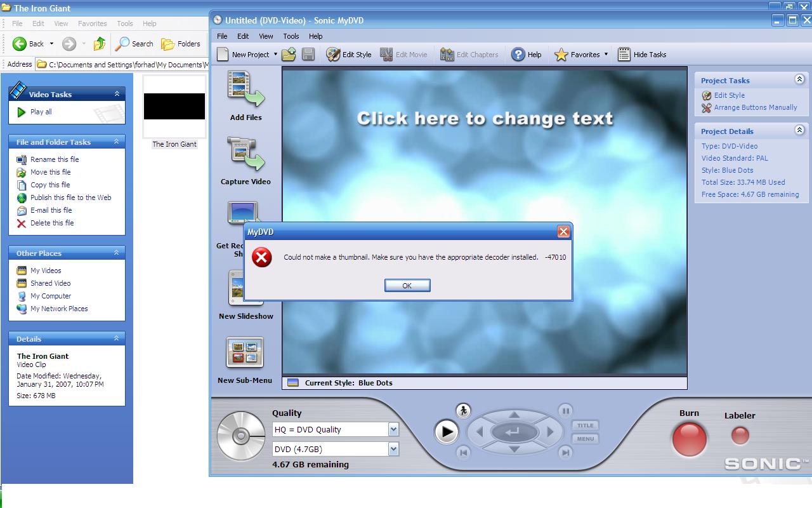
Task: Click Rename this file
Action: coord(55,159)
